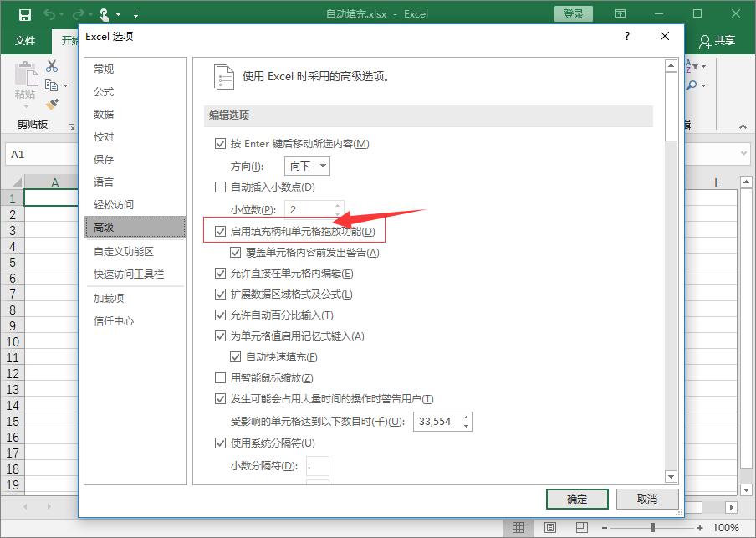This screenshot has height=538, width=756.
Task: Click the Cut scissors icon
Action: (52, 66)
